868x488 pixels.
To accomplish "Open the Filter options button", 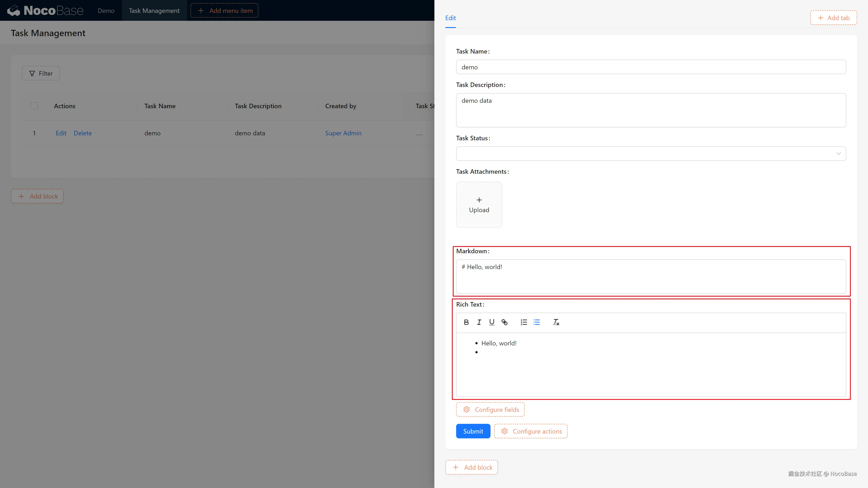I will (41, 73).
